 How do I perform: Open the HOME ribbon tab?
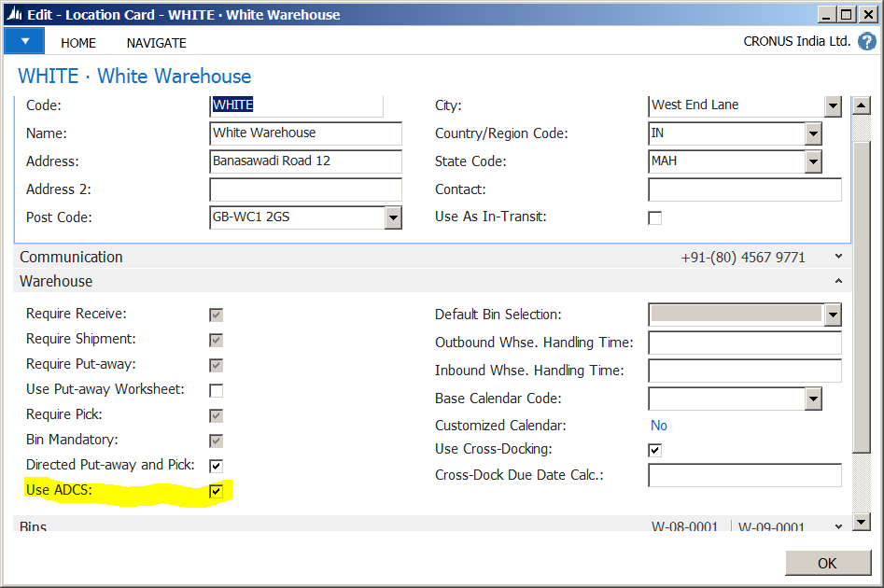point(78,43)
